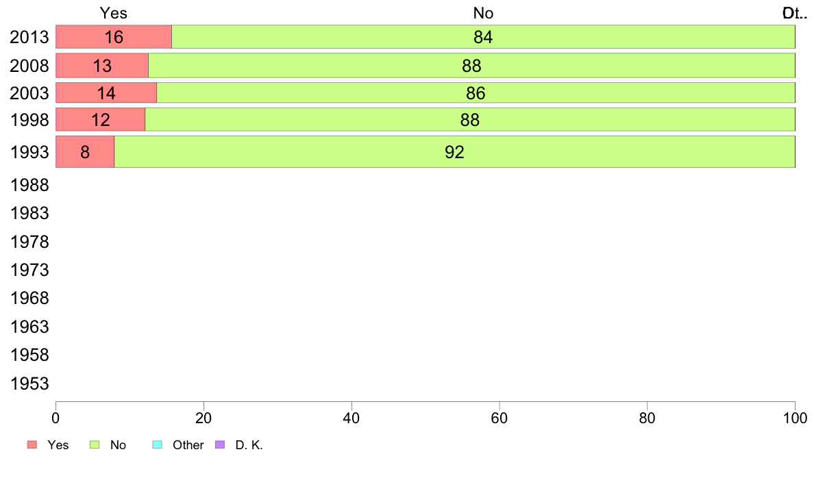The width and height of the screenshot is (814, 504).
Task: Click the 40 tick label on x-axis
Action: (x=351, y=418)
